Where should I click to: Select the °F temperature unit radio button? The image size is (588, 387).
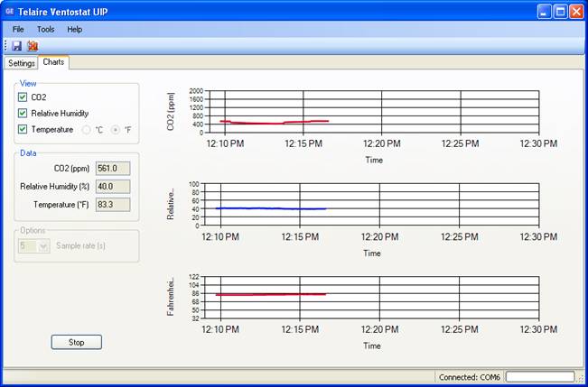pyautogui.click(x=116, y=130)
